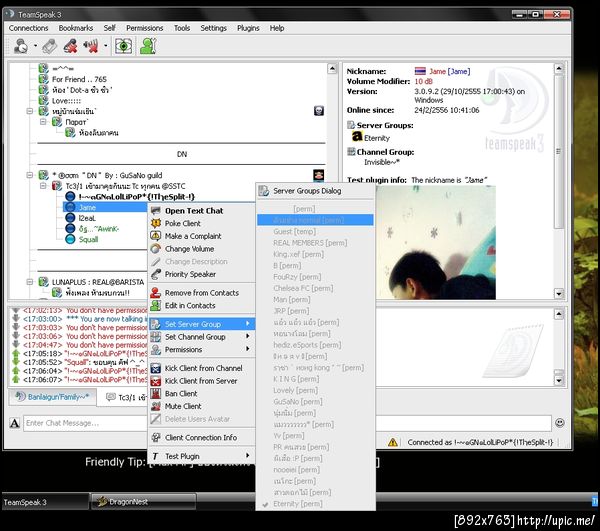
Task: Toggle the FouRzy [perm] server group
Action: (x=315, y=277)
